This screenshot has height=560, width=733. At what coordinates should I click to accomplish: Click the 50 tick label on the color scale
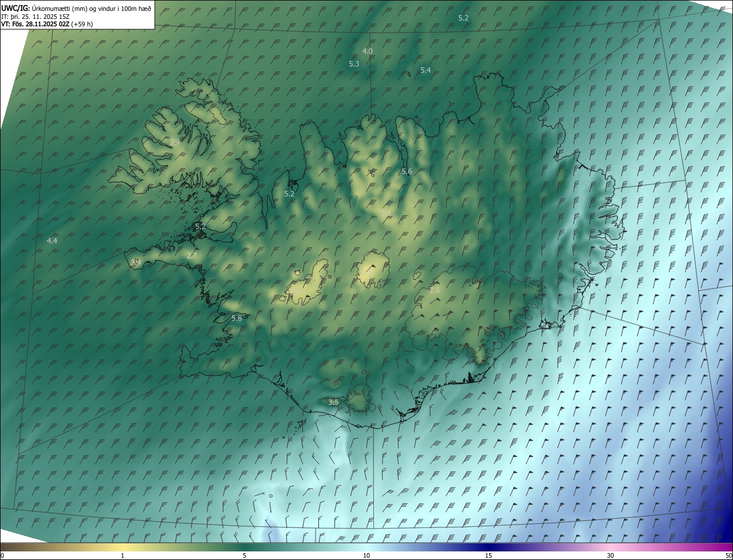[x=728, y=556]
